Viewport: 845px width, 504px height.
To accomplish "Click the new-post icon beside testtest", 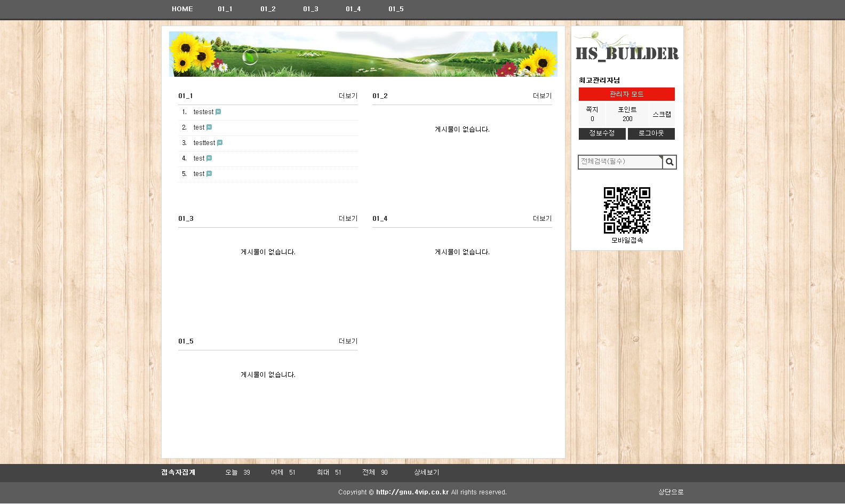I will tap(220, 143).
